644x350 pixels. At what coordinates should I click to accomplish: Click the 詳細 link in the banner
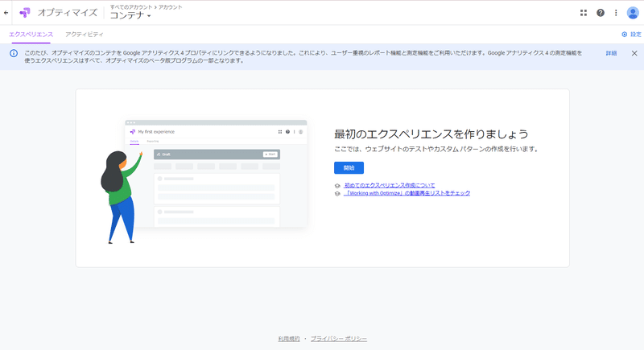pyautogui.click(x=611, y=53)
